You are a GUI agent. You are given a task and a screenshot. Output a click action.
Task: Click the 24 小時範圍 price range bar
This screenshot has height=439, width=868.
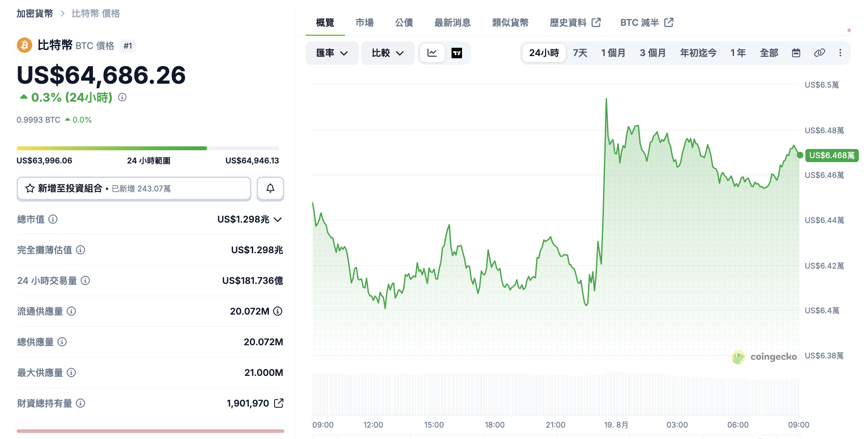pyautogui.click(x=148, y=149)
